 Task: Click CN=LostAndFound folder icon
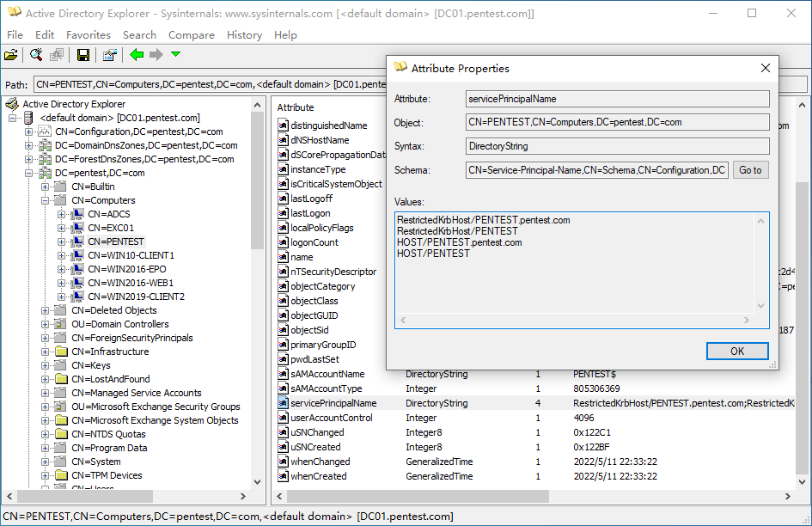pyautogui.click(x=61, y=379)
